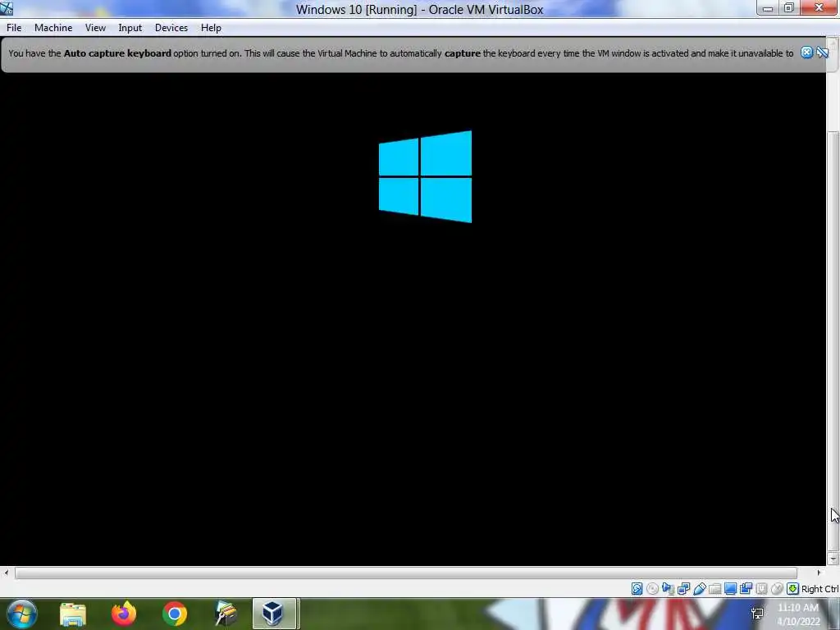Open the Help menu
The height and width of the screenshot is (630, 840).
(x=211, y=28)
